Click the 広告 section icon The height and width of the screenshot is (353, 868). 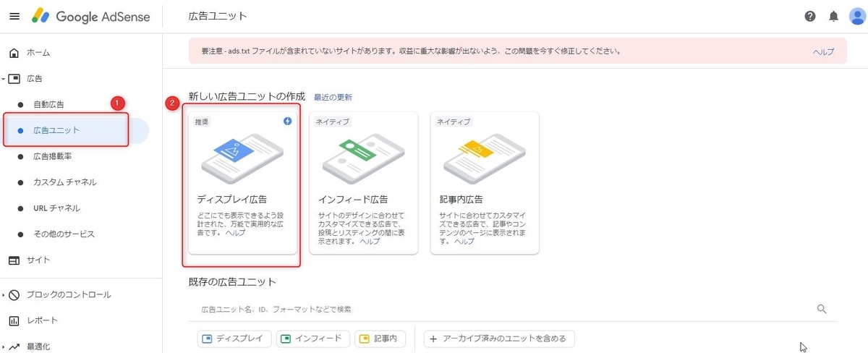[x=14, y=78]
